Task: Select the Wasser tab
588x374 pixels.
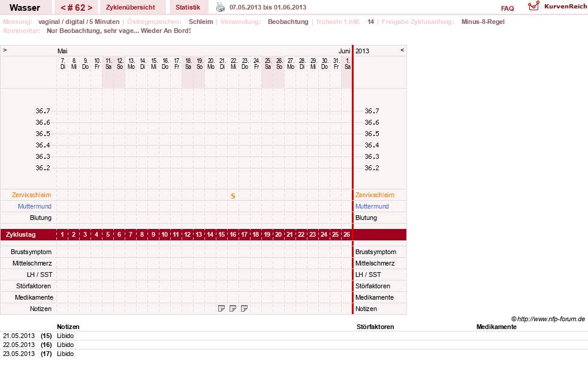Action: pos(25,8)
